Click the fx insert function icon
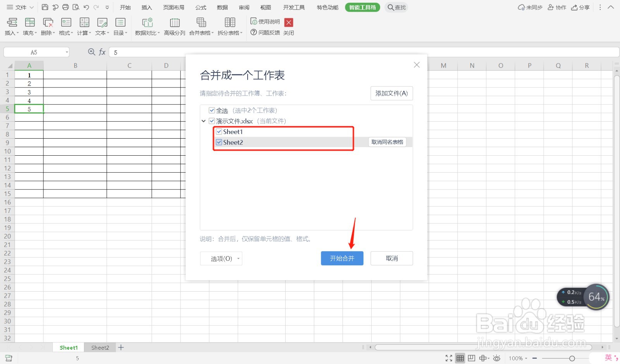 point(102,52)
